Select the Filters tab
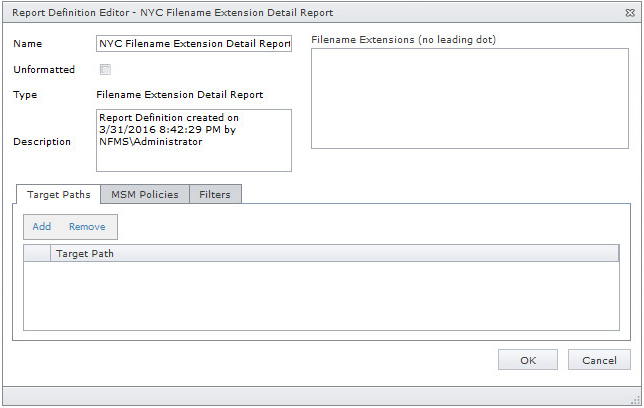The height and width of the screenshot is (408, 644). click(215, 194)
